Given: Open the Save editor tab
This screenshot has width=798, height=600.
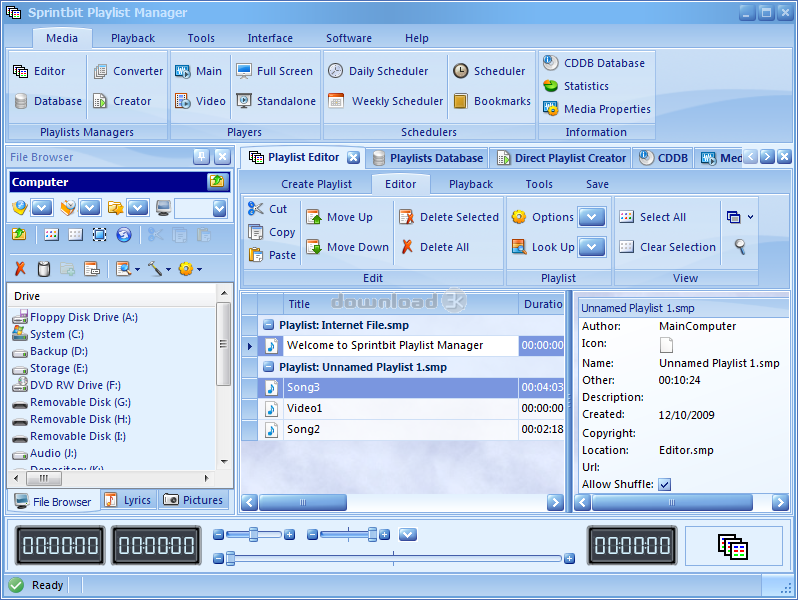Looking at the screenshot, I should click(597, 184).
